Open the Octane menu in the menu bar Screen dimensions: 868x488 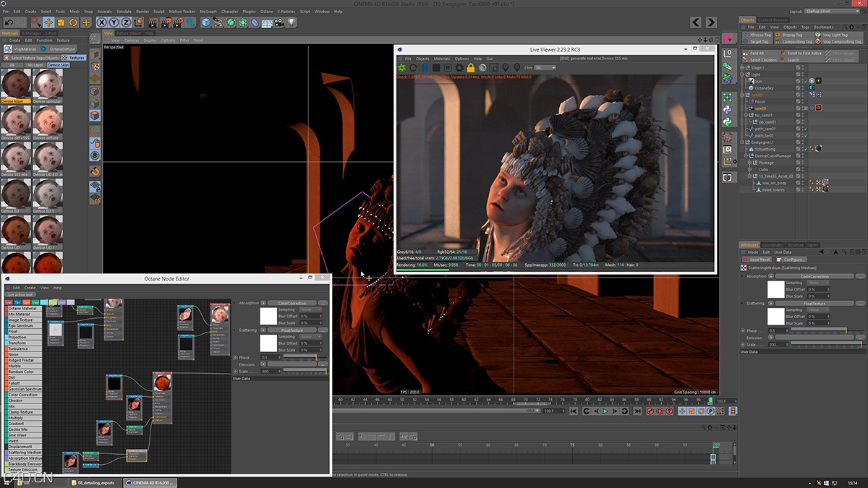pos(267,11)
